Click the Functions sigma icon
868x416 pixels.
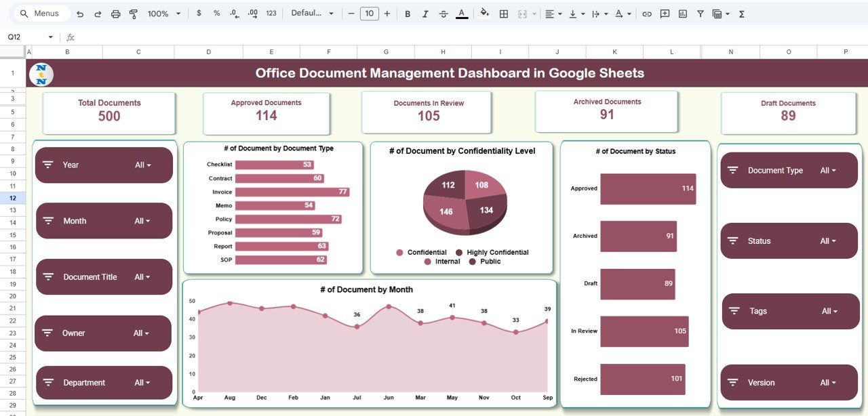click(741, 13)
